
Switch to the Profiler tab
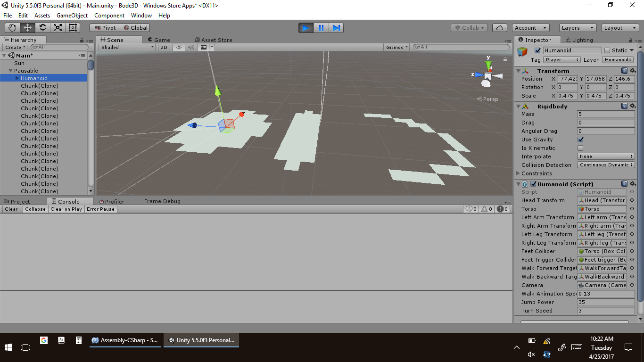[x=112, y=201]
